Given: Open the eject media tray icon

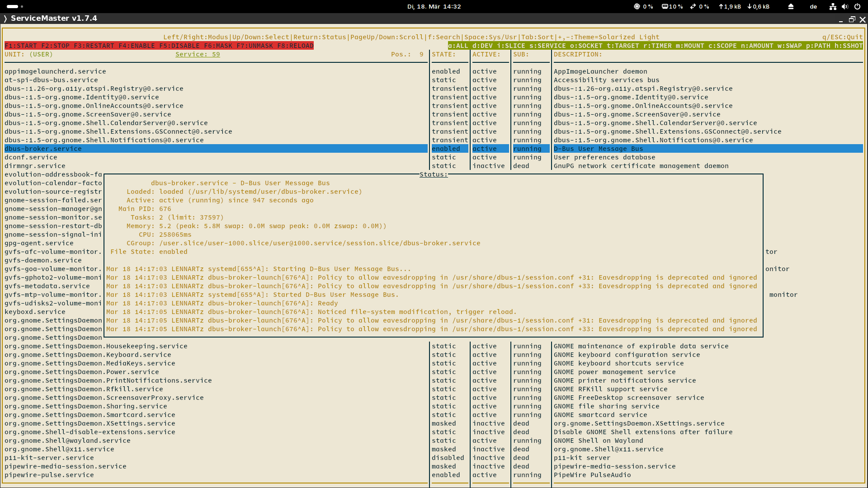Looking at the screenshot, I should (791, 6).
